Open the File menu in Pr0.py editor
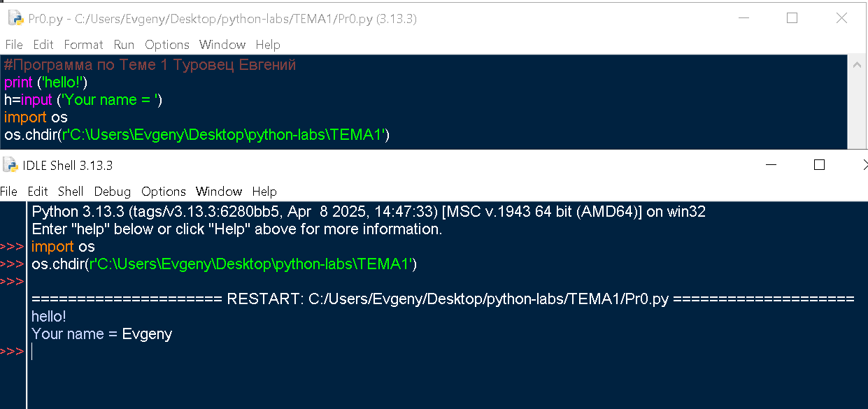Image resolution: width=868 pixels, height=409 pixels. pyautogui.click(x=14, y=45)
